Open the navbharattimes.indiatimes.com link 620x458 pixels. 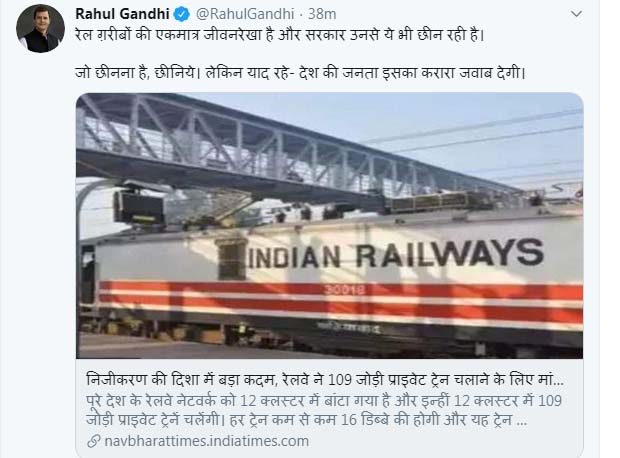pos(206,441)
